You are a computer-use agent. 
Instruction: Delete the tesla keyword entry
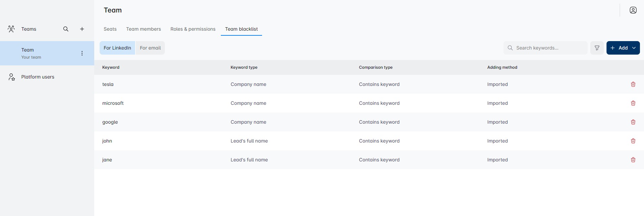pyautogui.click(x=633, y=84)
